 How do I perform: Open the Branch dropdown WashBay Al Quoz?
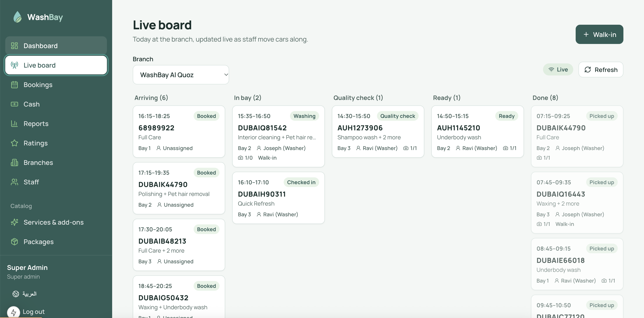tap(181, 75)
